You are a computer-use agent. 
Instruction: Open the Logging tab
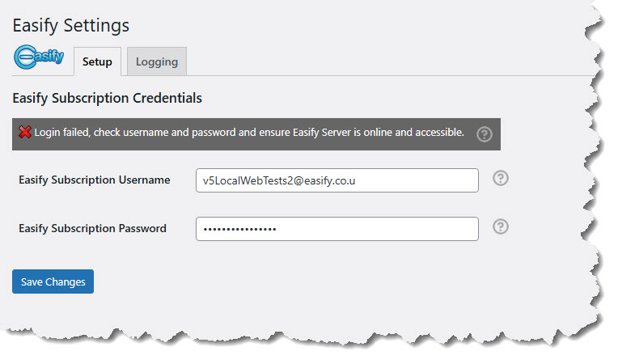click(157, 61)
